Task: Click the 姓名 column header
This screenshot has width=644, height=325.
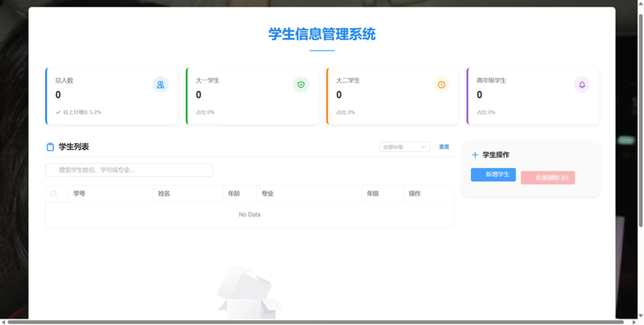Action: [x=164, y=193]
